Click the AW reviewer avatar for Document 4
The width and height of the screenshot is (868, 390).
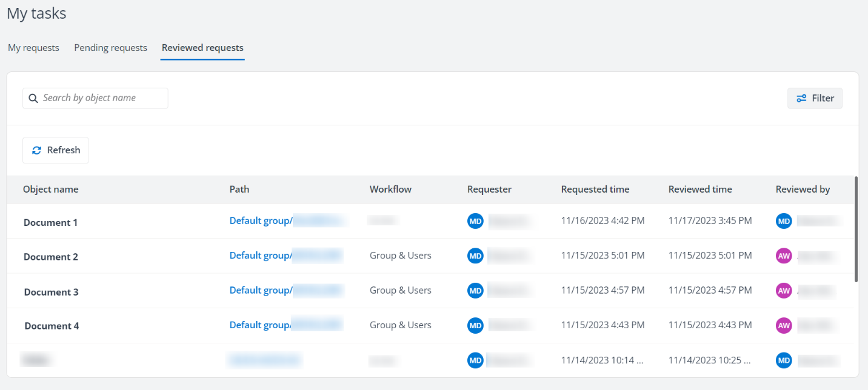click(x=784, y=325)
